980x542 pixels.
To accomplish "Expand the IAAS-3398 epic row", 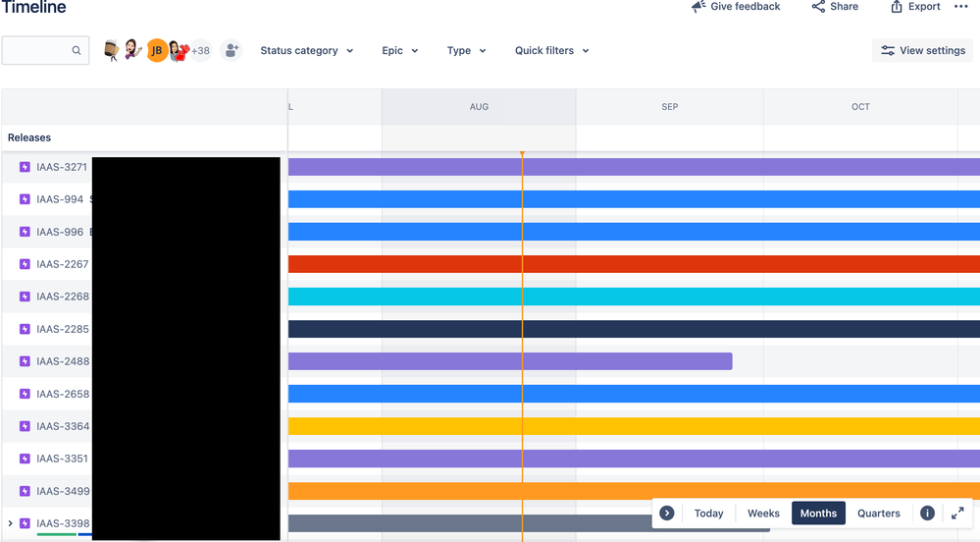I will 10,523.
